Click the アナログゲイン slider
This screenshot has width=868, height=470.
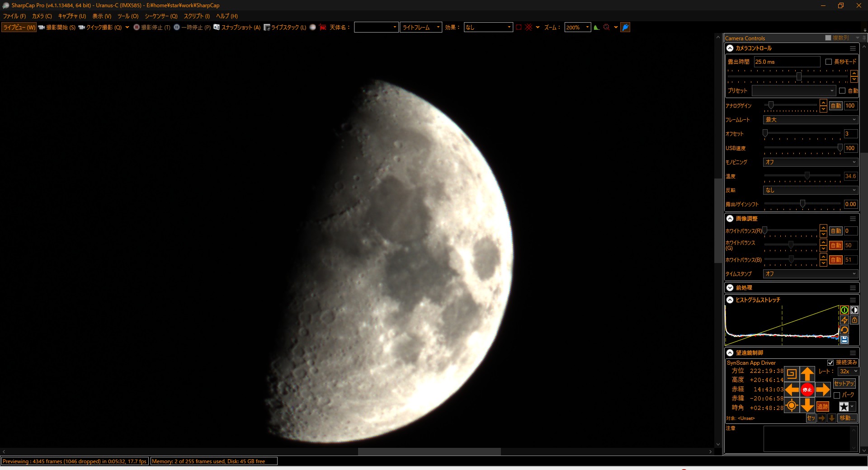coord(791,105)
